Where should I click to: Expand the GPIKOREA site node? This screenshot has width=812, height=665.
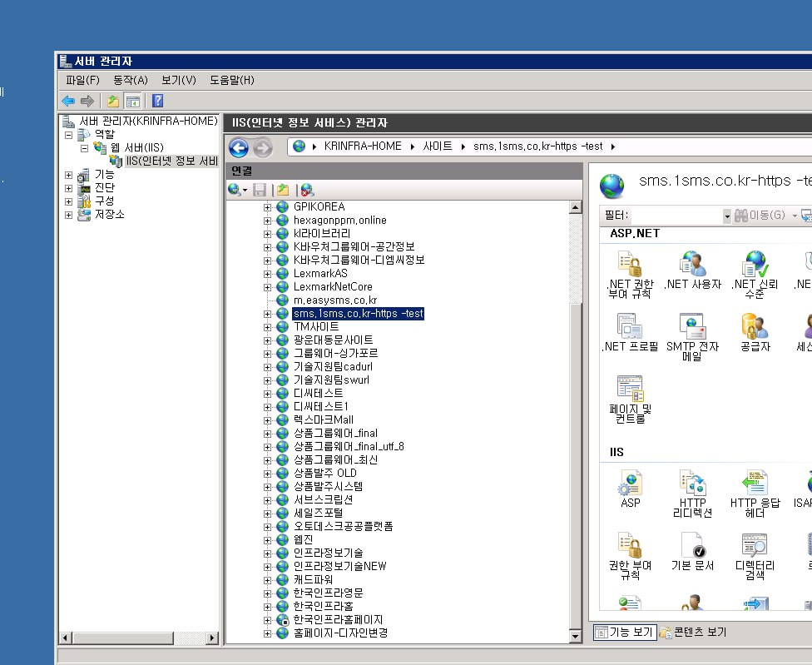pos(268,207)
